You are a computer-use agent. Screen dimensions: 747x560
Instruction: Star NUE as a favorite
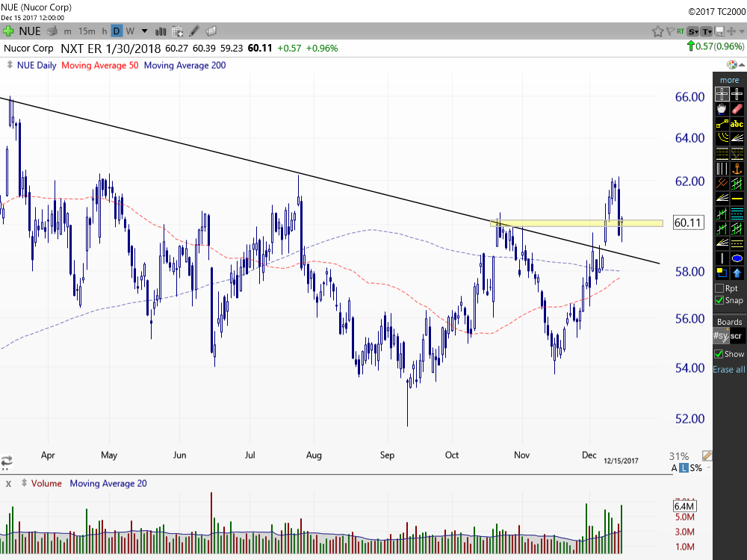[658, 31]
